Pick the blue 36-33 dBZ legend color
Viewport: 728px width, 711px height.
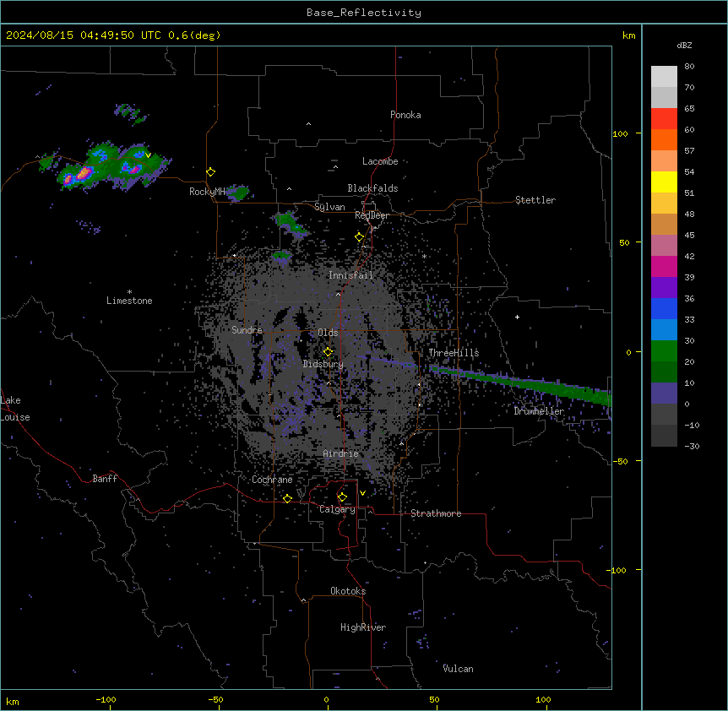click(664, 308)
